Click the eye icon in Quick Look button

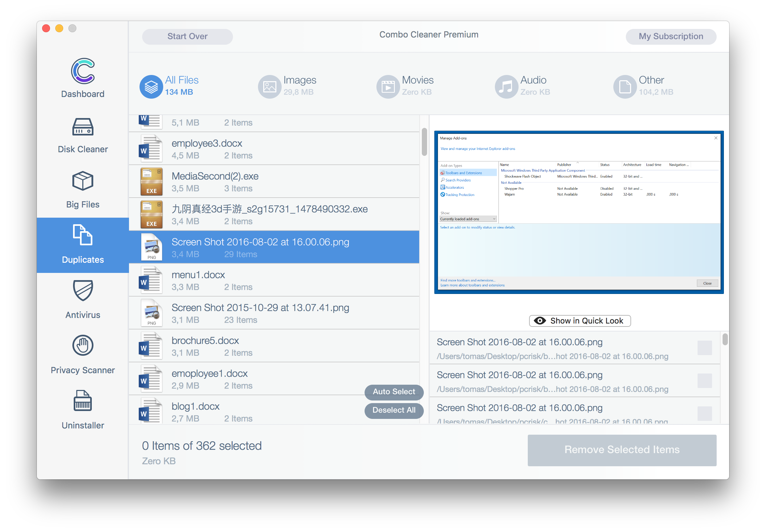coord(540,321)
